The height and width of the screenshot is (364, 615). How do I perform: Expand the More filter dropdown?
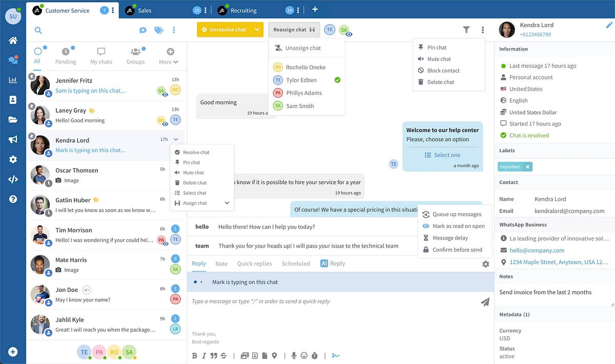pos(170,56)
